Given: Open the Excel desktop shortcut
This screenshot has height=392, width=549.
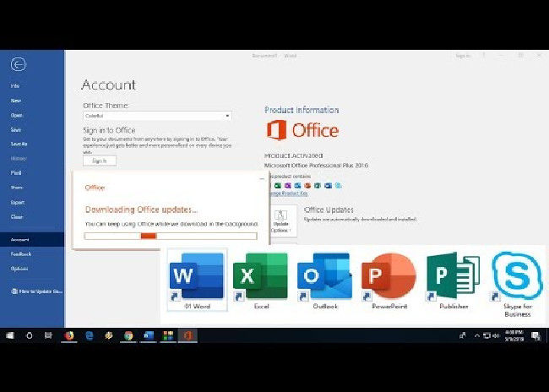Looking at the screenshot, I should click(x=260, y=275).
